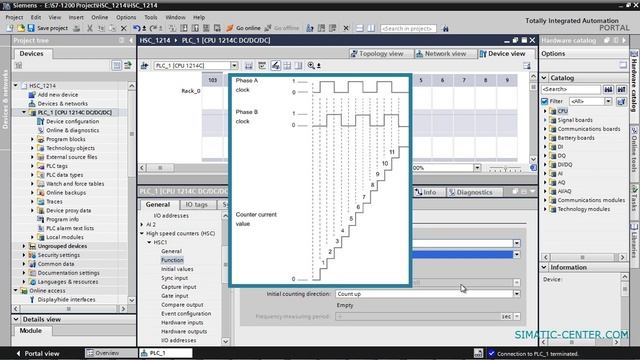640x360 pixels.
Task: Expand the Technology objects folder
Action: [33, 148]
